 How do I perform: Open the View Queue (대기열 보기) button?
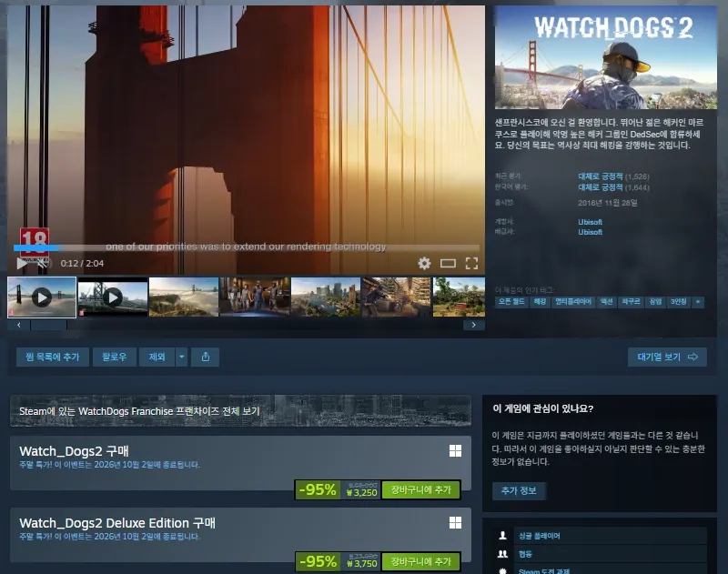(x=667, y=357)
